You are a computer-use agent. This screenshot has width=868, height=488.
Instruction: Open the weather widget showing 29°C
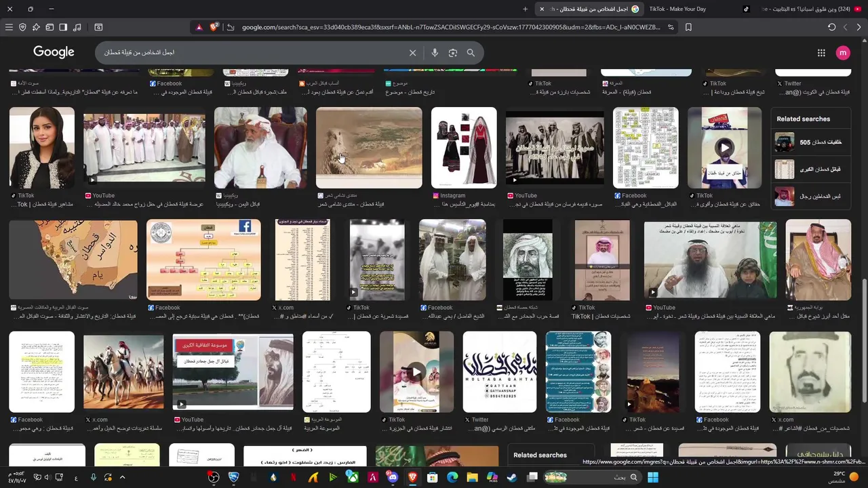coord(844,477)
